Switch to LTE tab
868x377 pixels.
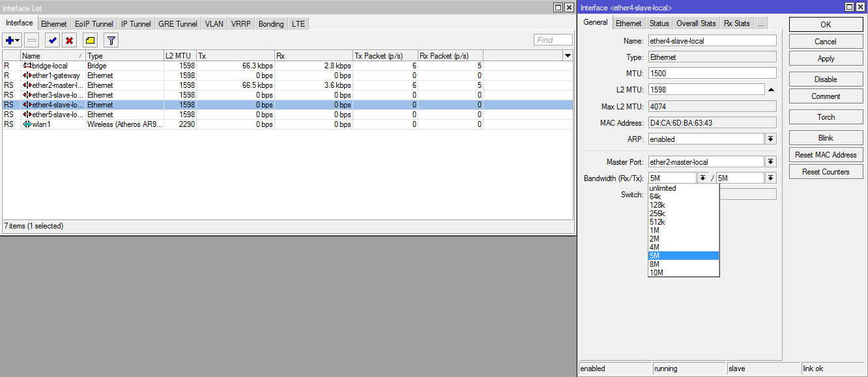coord(298,24)
